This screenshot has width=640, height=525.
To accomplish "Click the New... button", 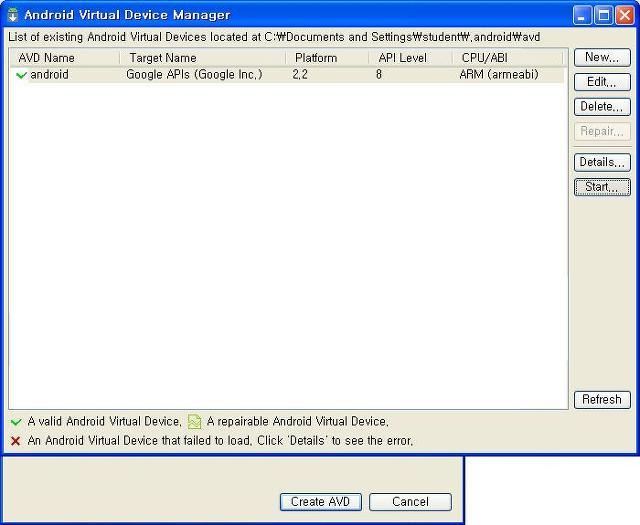I will (x=602, y=58).
